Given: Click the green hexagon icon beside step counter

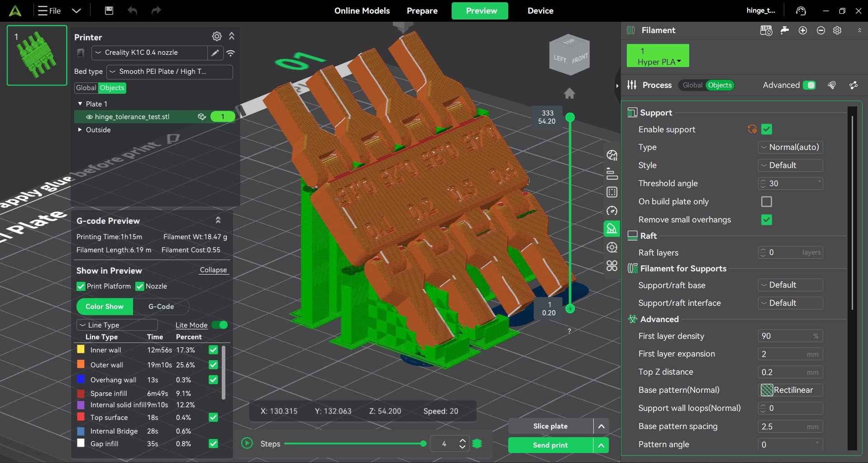Looking at the screenshot, I should coord(477,444).
